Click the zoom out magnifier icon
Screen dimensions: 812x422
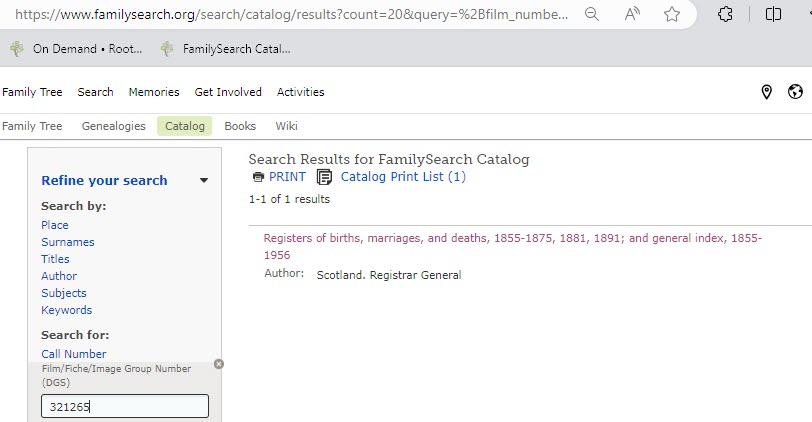591,14
